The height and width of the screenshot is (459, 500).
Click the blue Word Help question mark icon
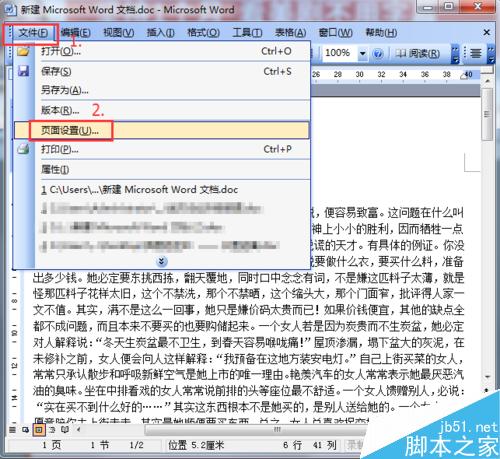click(377, 53)
